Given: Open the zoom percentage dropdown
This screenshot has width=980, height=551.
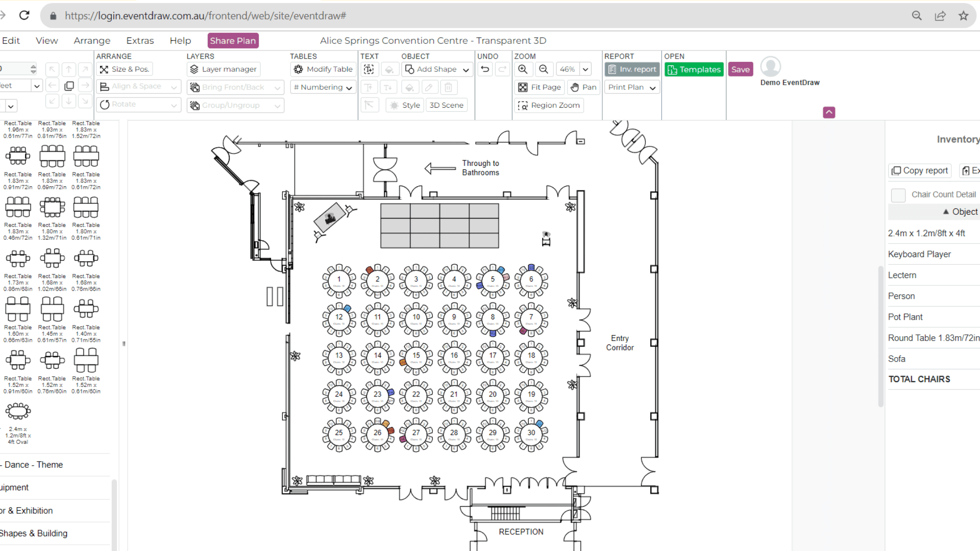Looking at the screenshot, I should pos(585,69).
